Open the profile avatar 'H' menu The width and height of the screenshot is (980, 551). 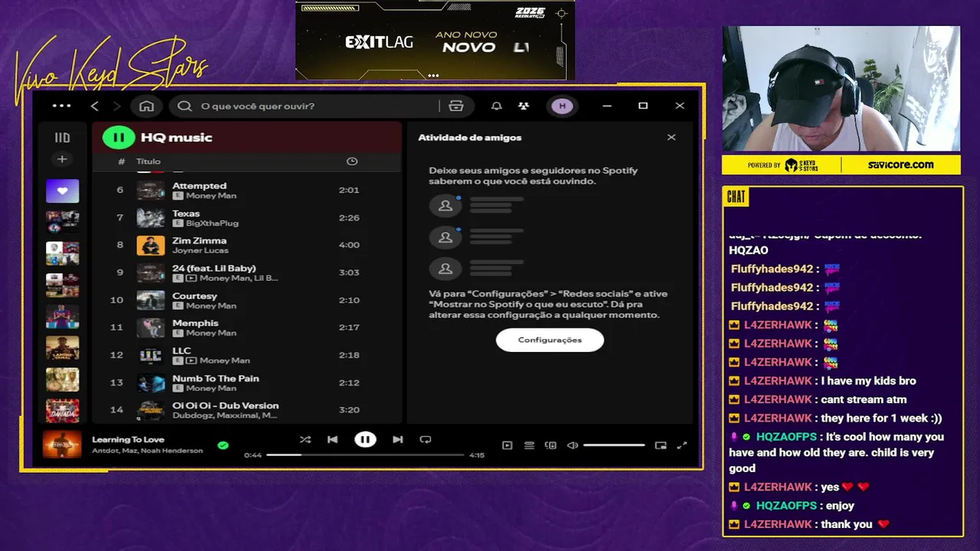563,106
